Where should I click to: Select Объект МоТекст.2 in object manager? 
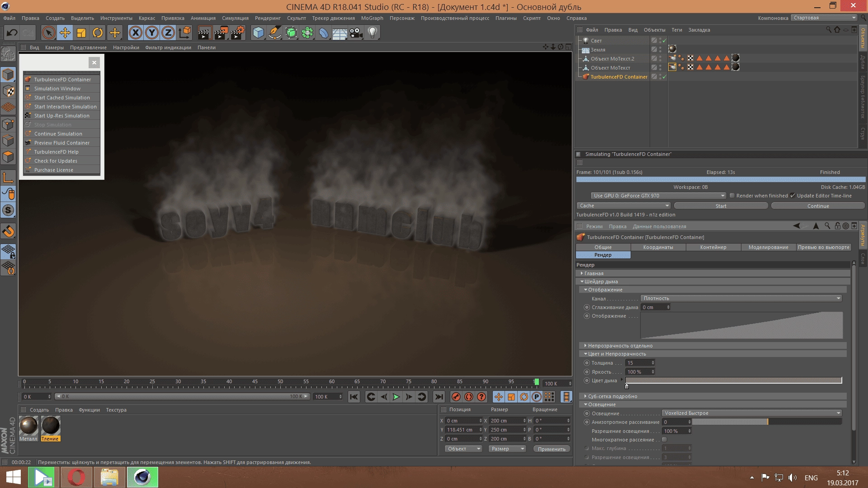(x=612, y=59)
